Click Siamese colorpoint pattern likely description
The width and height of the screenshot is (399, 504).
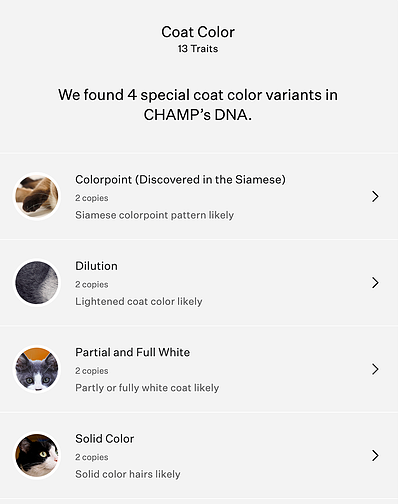click(155, 215)
